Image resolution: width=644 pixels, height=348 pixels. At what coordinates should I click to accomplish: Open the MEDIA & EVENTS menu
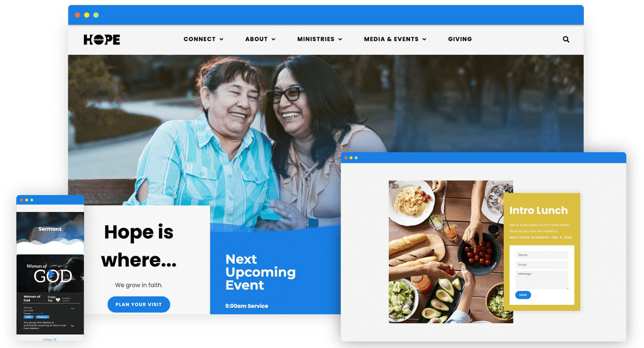click(x=395, y=39)
